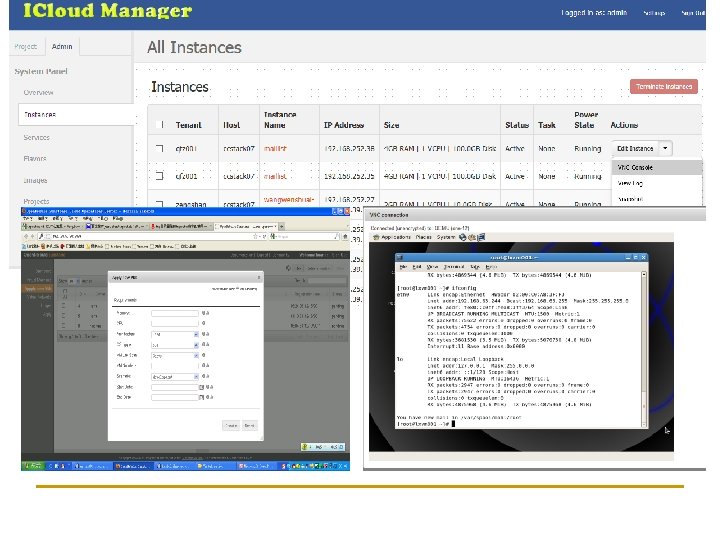Open Overview in System Panel
This screenshot has width=720, height=540.
point(39,92)
